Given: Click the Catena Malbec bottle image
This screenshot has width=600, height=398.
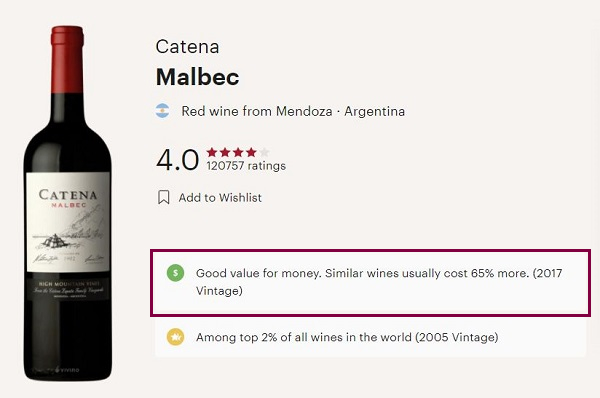Looking at the screenshot, I should click(67, 203).
